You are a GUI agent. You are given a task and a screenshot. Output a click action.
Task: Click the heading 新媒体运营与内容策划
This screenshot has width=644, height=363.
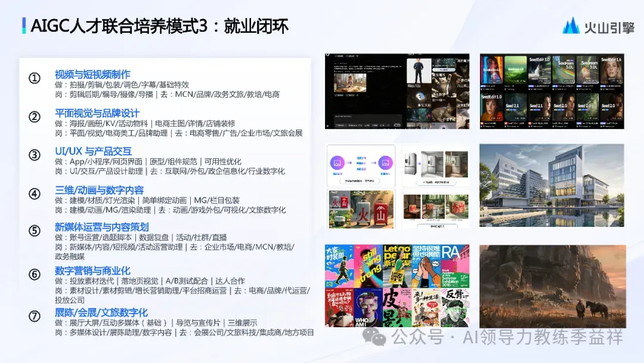(102, 227)
